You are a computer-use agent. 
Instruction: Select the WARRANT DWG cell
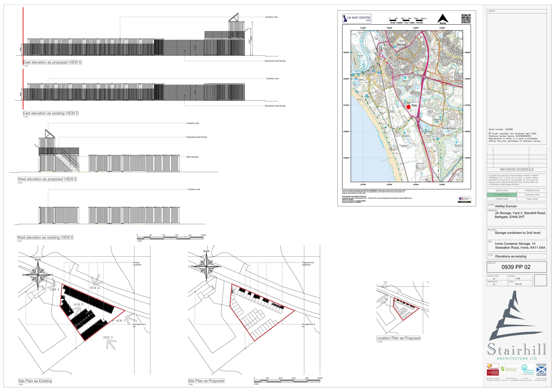(x=532, y=195)
